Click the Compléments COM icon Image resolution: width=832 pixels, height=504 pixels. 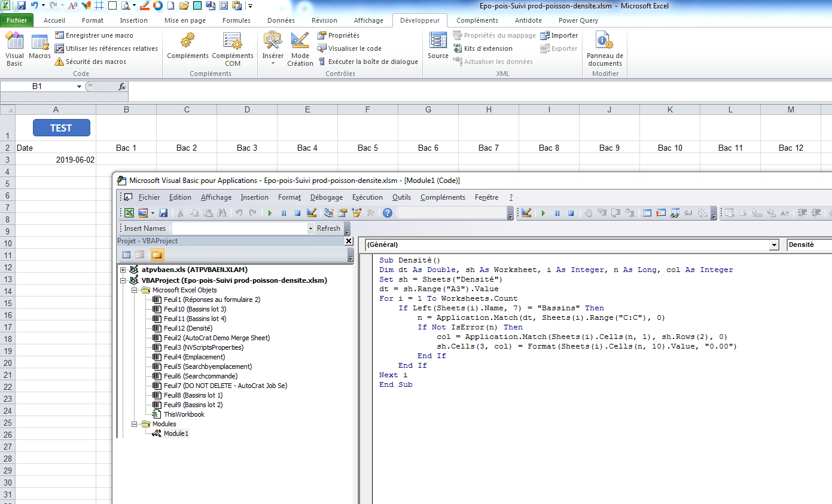pyautogui.click(x=233, y=48)
